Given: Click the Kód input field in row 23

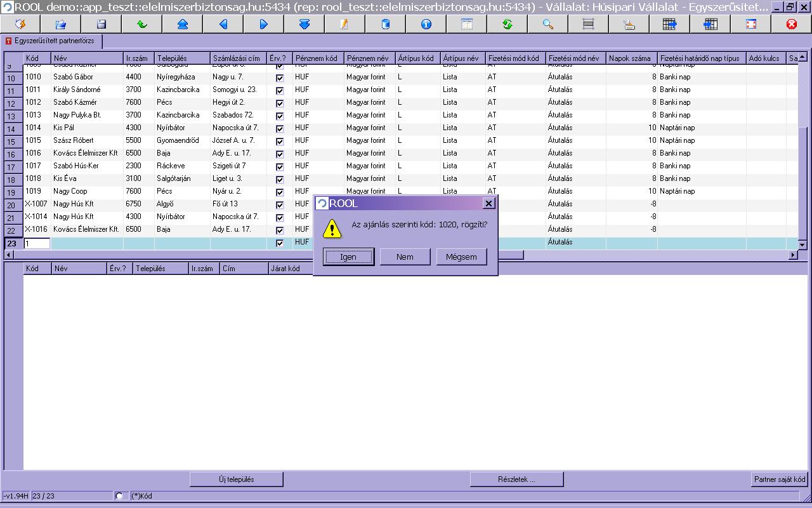Looking at the screenshot, I should tap(37, 243).
